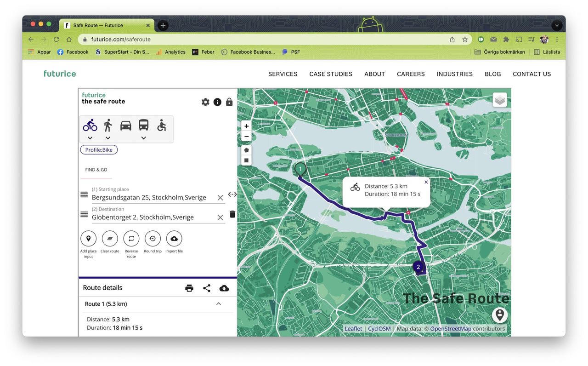The width and height of the screenshot is (588, 366).
Task: Expand the bike profile dropdown arrow
Action: [90, 138]
